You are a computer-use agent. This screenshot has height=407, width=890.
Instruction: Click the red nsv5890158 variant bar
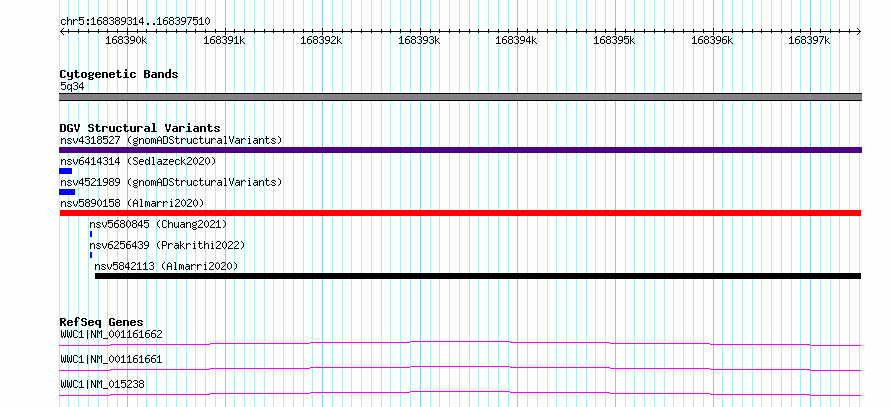pyautogui.click(x=460, y=213)
